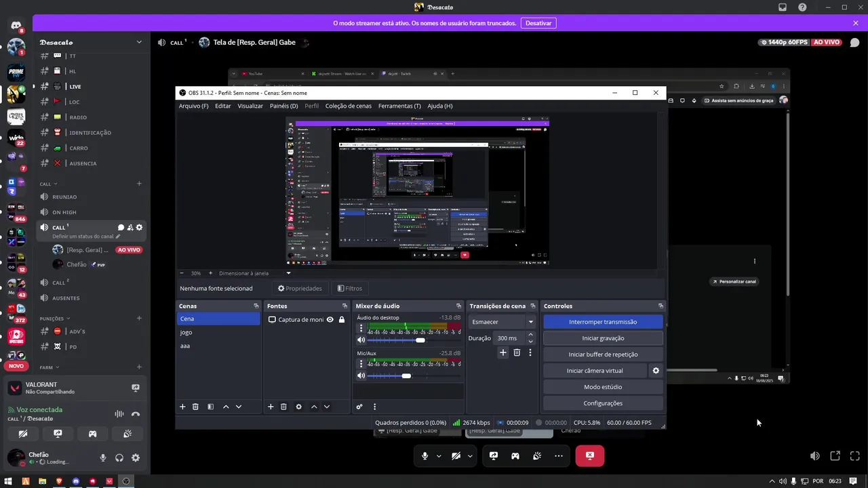Open Discord help question mark icon

[803, 7]
